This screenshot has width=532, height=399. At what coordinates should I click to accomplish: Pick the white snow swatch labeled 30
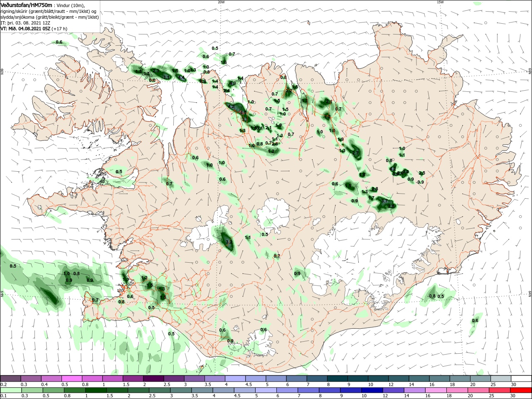point(521,379)
